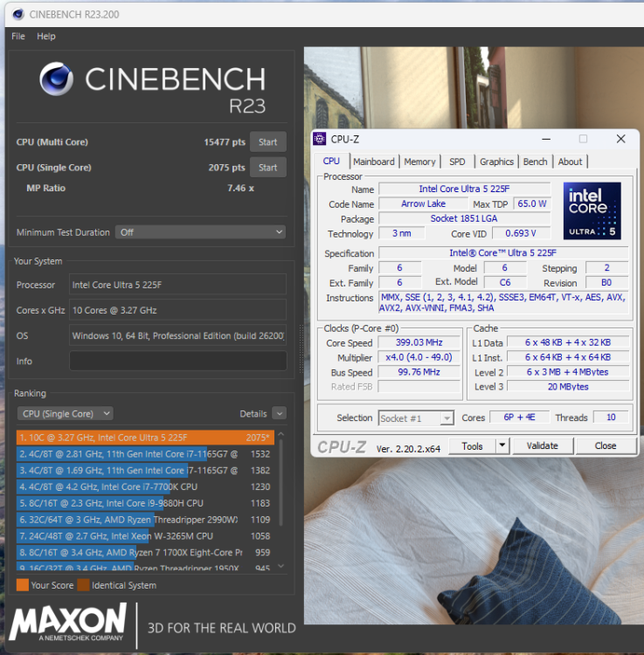The width and height of the screenshot is (644, 655).
Task: Open the Socket #1 selection dropdown
Action: click(x=416, y=418)
